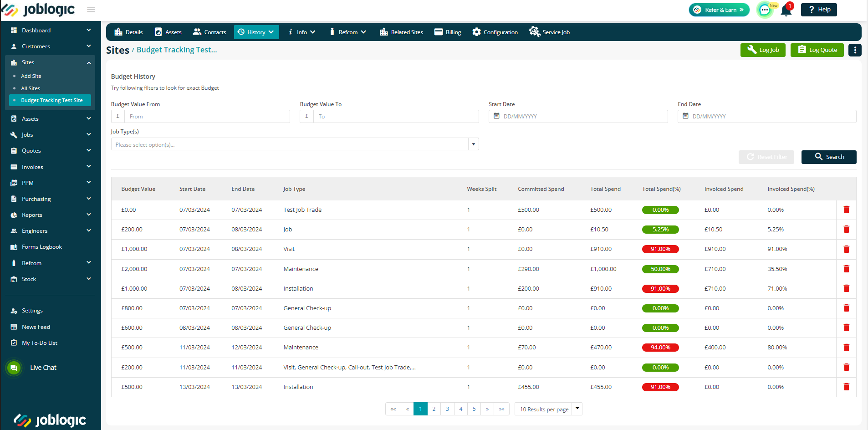Delete the £500.00 Maintenance budget row
Screen dimensions: 868x430
click(847, 348)
